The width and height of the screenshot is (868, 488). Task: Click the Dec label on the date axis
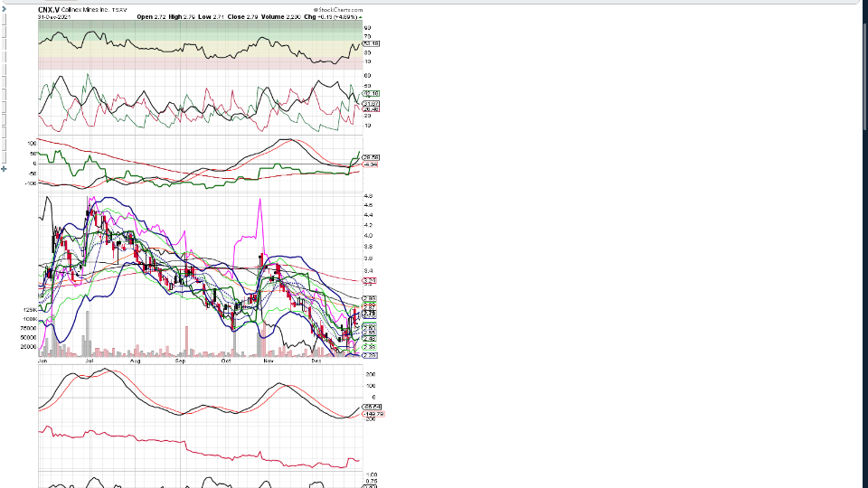pos(315,361)
